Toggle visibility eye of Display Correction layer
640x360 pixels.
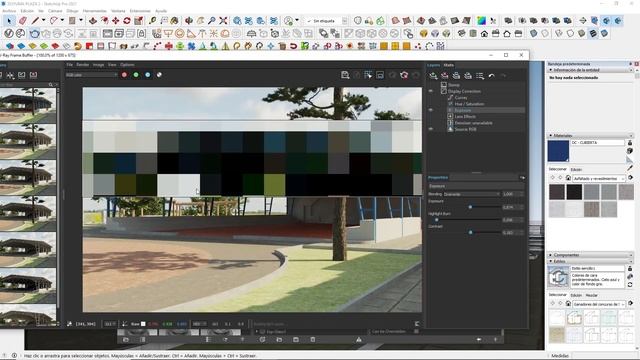(431, 91)
